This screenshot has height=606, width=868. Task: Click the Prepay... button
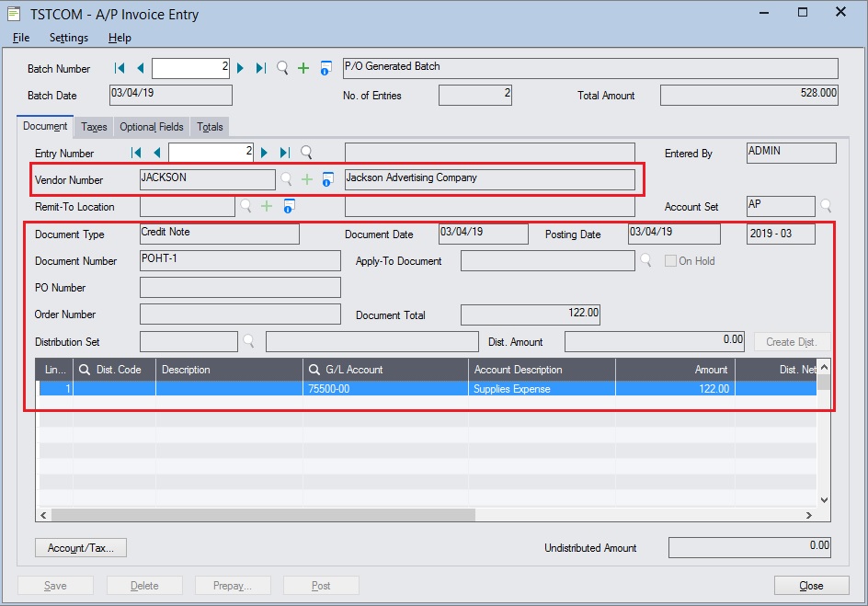pyautogui.click(x=233, y=586)
